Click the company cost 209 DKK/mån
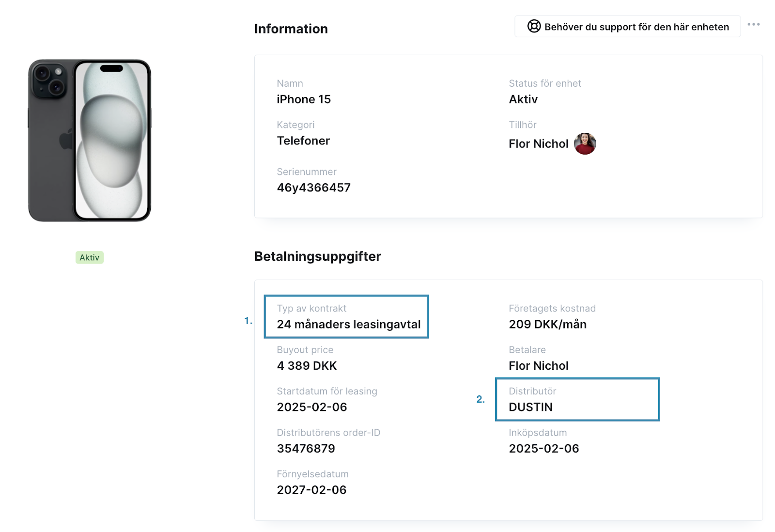Screen dimensions: 775x532 pyautogui.click(x=547, y=324)
